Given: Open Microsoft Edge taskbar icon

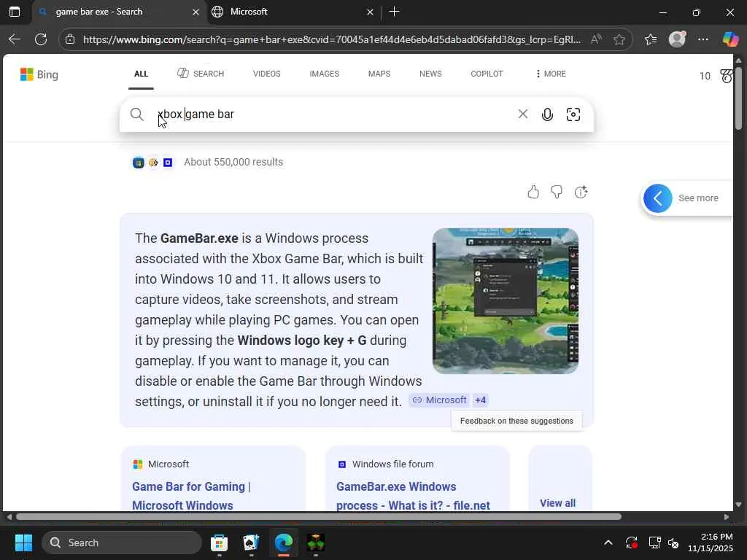Looking at the screenshot, I should pos(284,542).
